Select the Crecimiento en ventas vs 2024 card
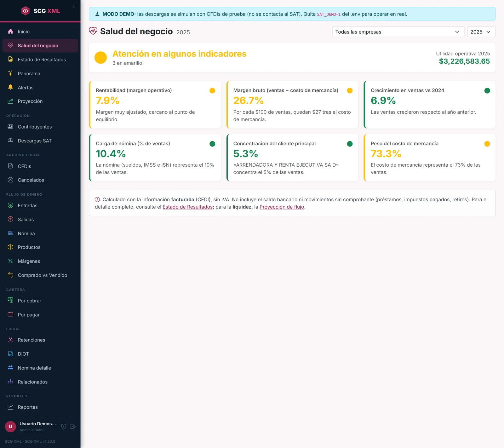This screenshot has height=448, width=504. (430, 105)
